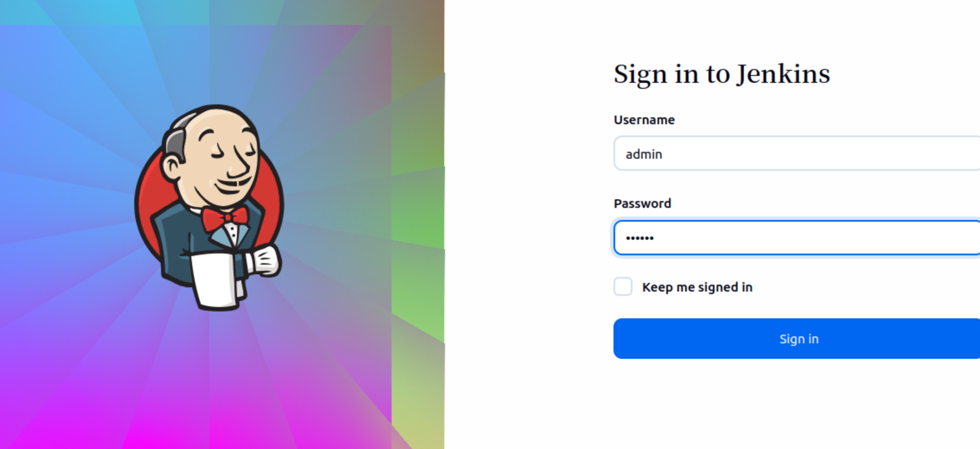Click the Password label
The height and width of the screenshot is (449, 980).
tap(642, 204)
